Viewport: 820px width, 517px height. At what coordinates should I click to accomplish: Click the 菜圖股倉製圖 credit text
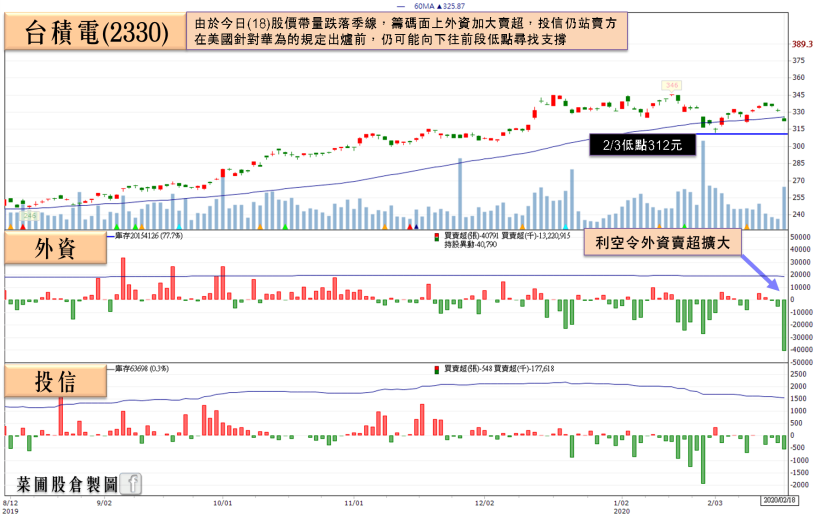(67, 484)
